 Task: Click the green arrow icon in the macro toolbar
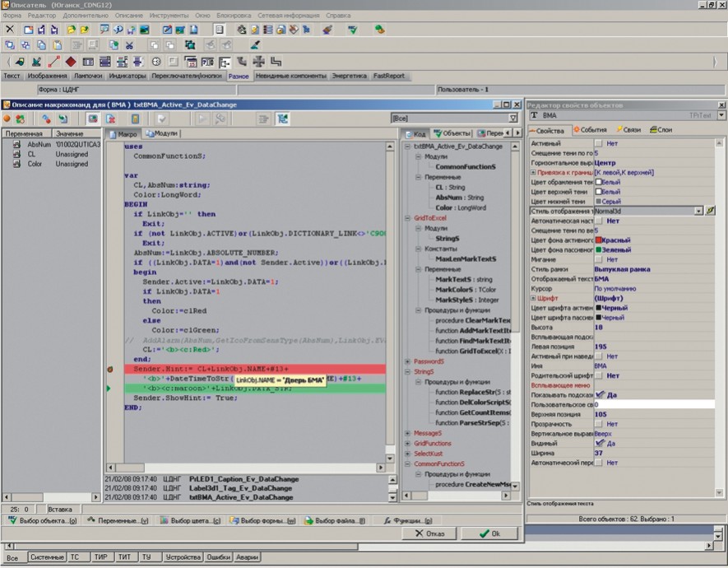[63, 119]
